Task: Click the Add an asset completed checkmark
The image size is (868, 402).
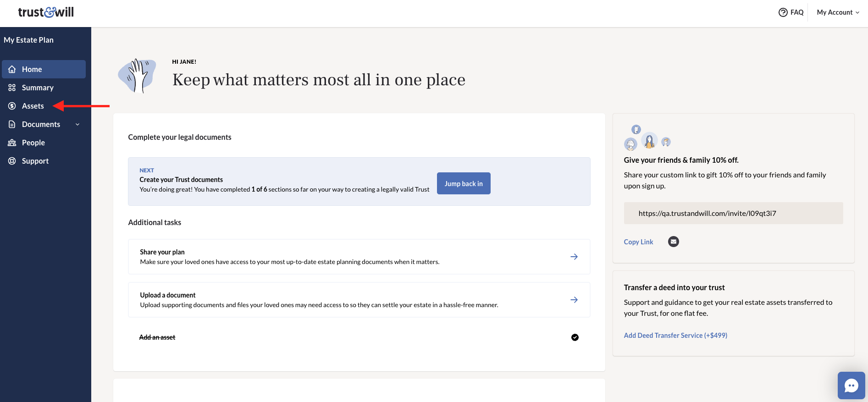Action: pyautogui.click(x=575, y=337)
